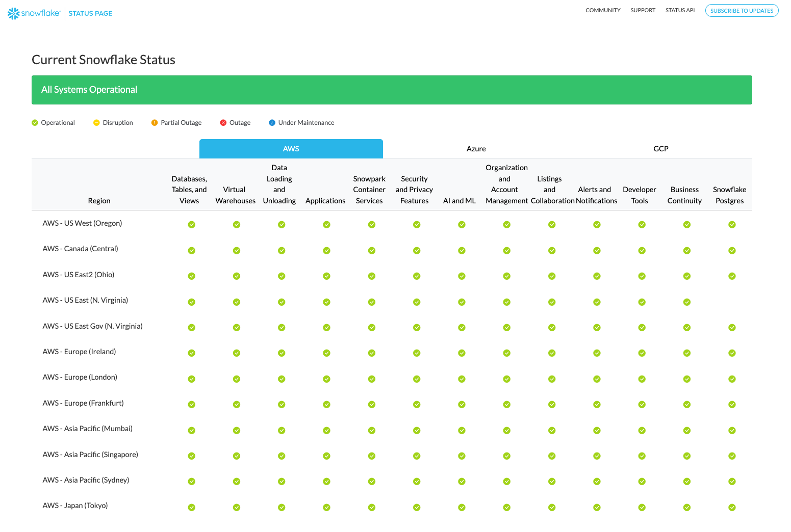
Task: Click the AI and ML column header
Action: pos(459,201)
